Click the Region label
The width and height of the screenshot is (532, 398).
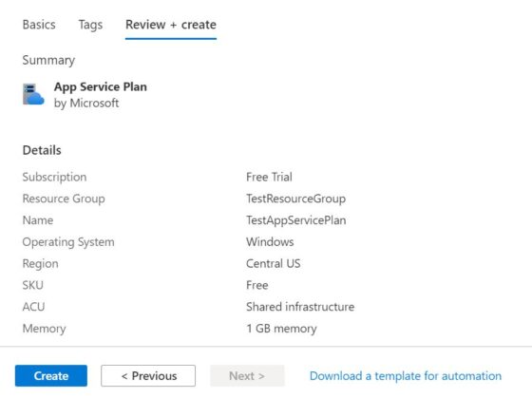tap(40, 264)
